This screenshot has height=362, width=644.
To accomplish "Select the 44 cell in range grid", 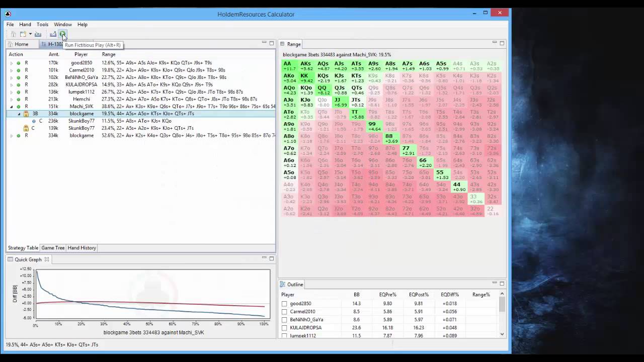I will 458,187.
